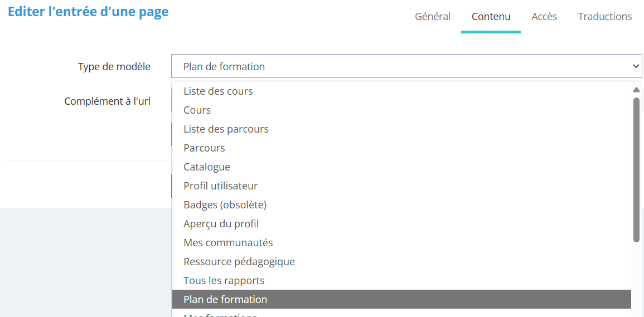Choose the 'Catalogue' model type

[x=207, y=167]
